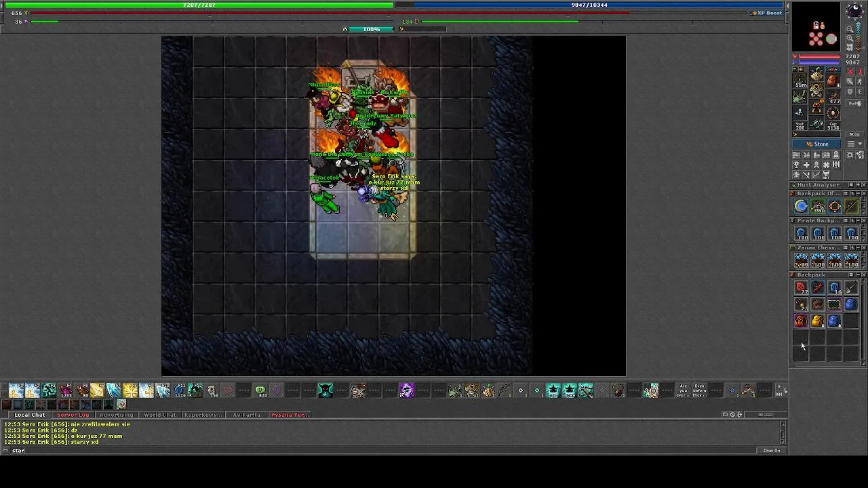Open the sidebar menu dropdown arrow
The height and width of the screenshot is (488, 868).
coord(860,144)
